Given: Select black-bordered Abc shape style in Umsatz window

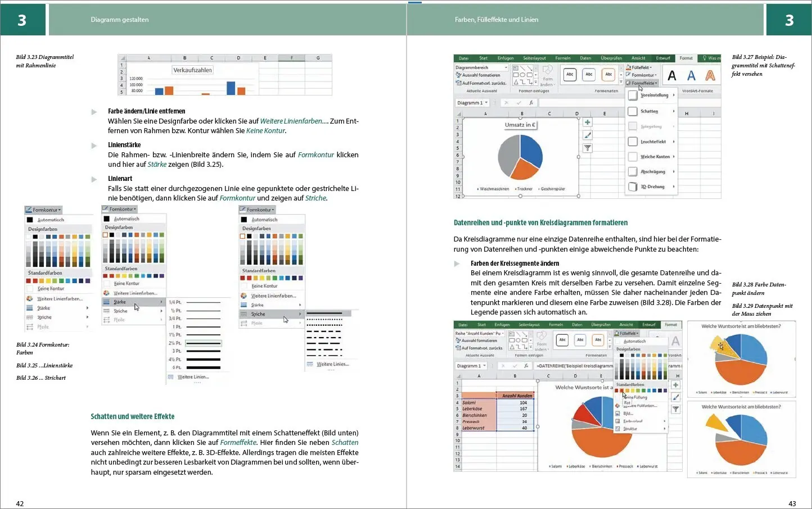Looking at the screenshot, I should pyautogui.click(x=570, y=74).
